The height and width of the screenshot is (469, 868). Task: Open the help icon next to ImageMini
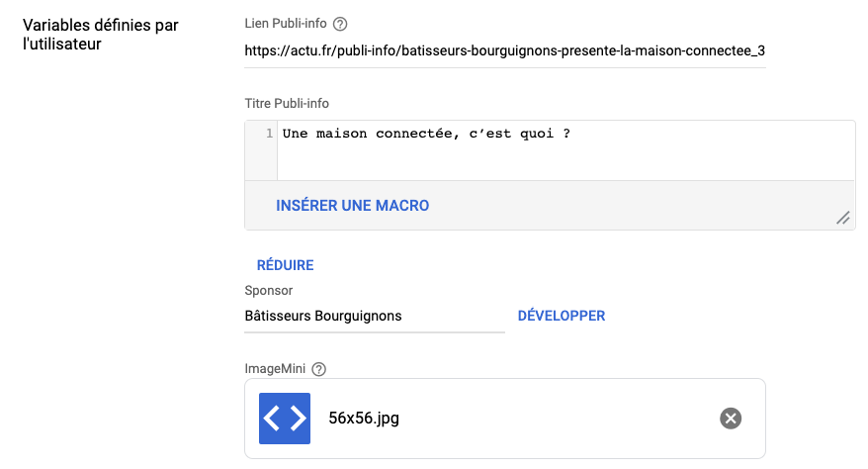[319, 369]
